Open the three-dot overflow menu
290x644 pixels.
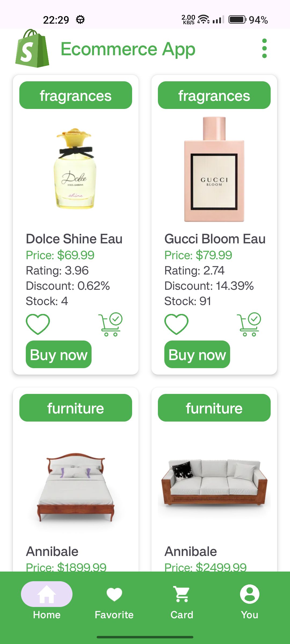pyautogui.click(x=264, y=48)
